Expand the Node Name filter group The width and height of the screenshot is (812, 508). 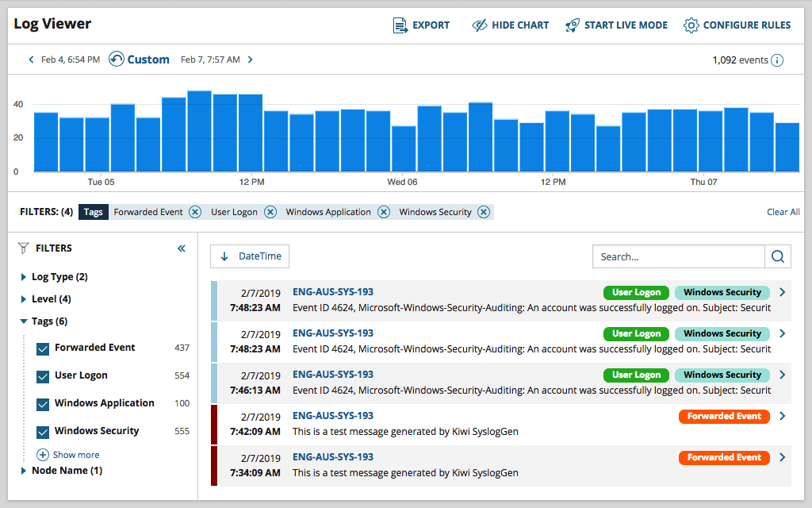click(23, 471)
